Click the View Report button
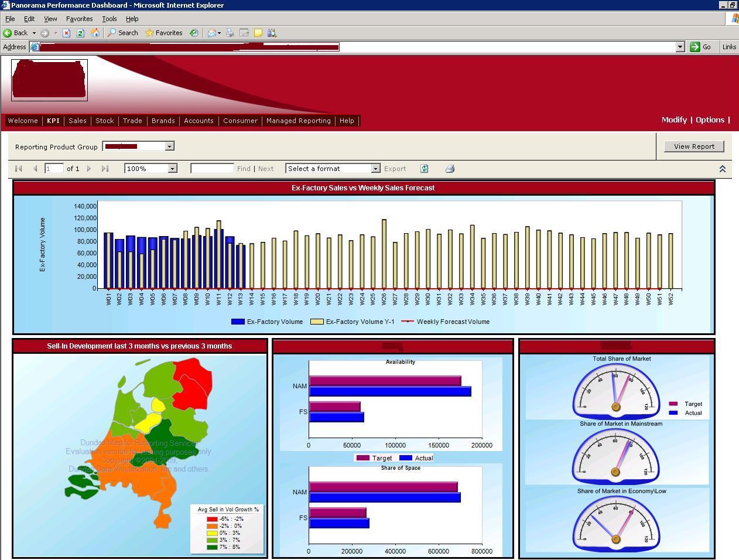Viewport: 739px width, 560px height. coord(694,146)
